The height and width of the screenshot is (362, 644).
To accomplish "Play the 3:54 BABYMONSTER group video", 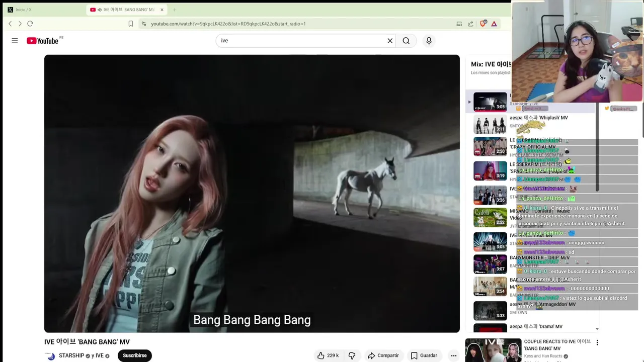I will point(490,286).
